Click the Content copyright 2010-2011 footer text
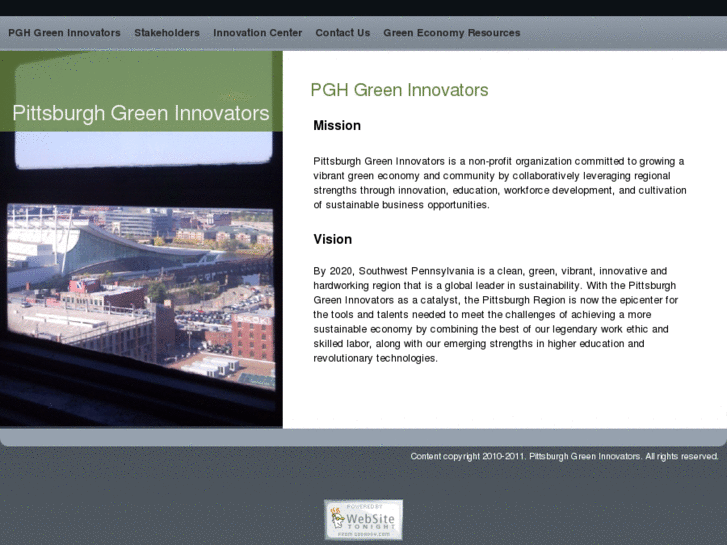 click(x=564, y=456)
